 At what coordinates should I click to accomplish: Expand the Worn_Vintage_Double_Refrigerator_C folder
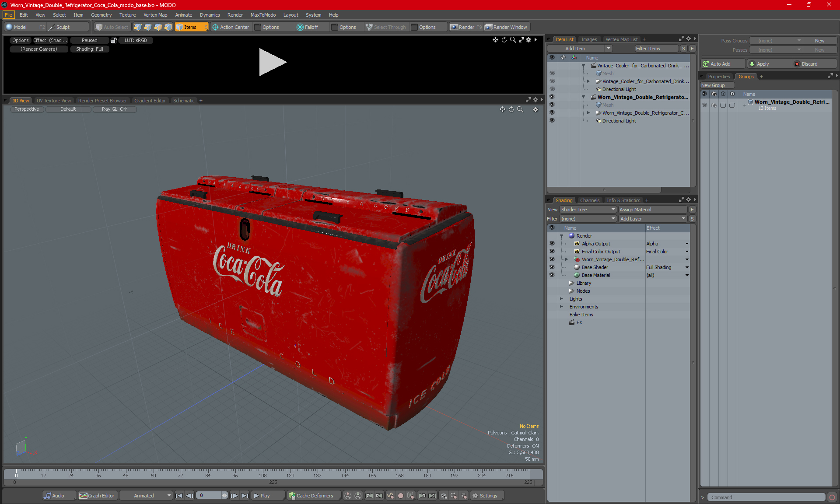(x=588, y=113)
